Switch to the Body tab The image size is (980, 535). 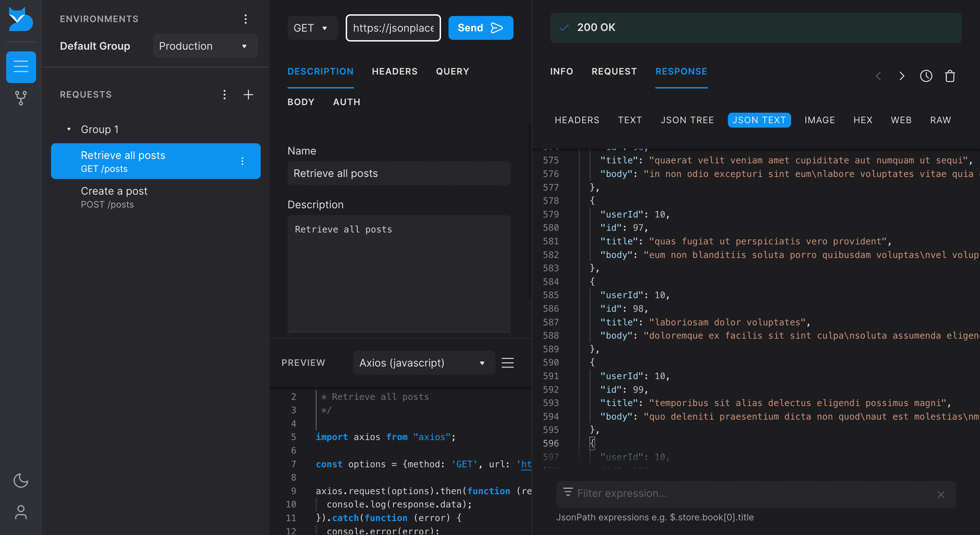(x=301, y=102)
